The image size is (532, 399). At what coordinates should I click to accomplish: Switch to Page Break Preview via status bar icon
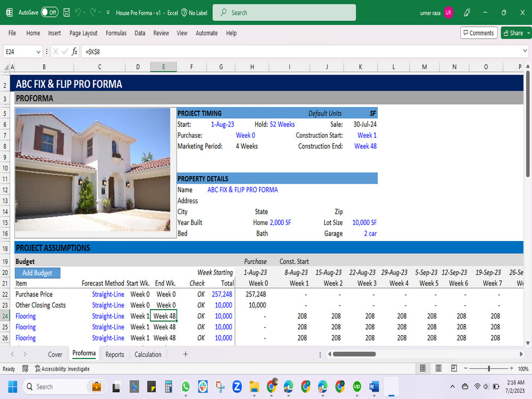pos(454,368)
